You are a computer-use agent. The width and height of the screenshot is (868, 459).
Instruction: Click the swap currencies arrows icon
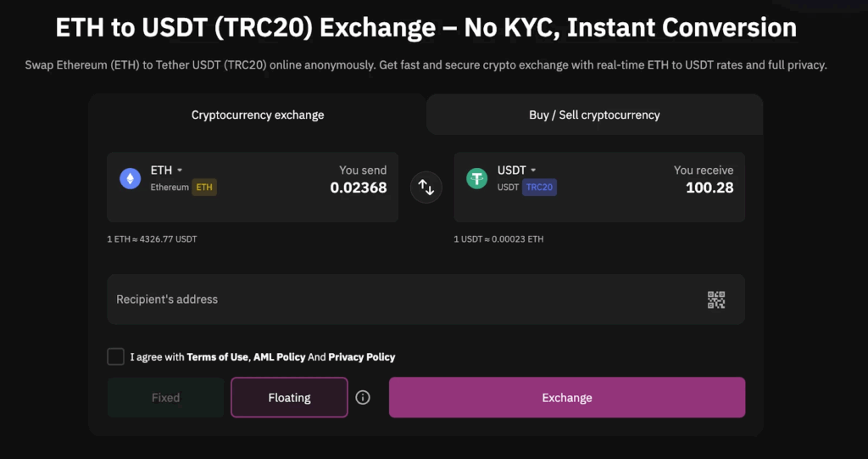click(x=426, y=187)
